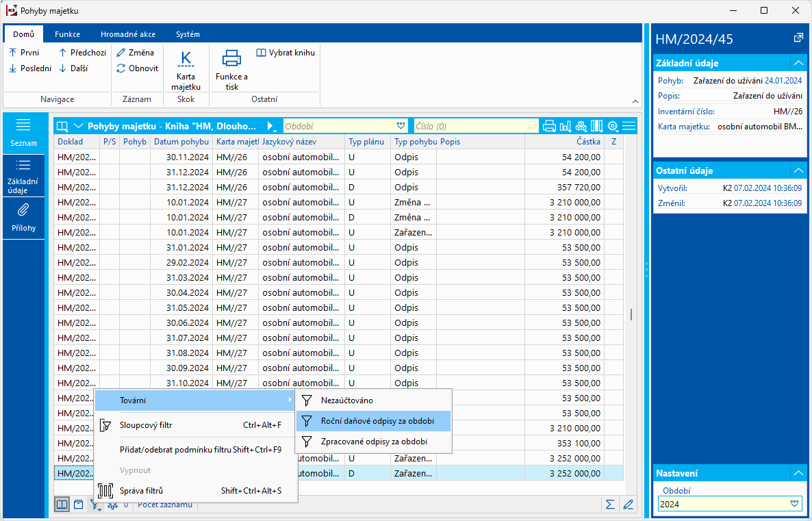The image size is (812, 521).
Task: Click the Karta majetku icon
Action: click(x=186, y=71)
